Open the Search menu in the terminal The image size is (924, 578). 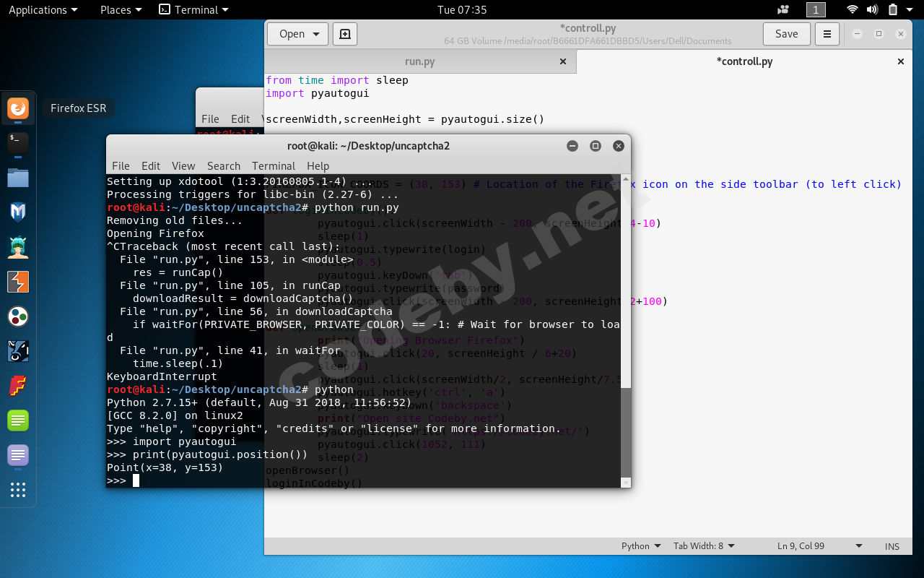224,165
